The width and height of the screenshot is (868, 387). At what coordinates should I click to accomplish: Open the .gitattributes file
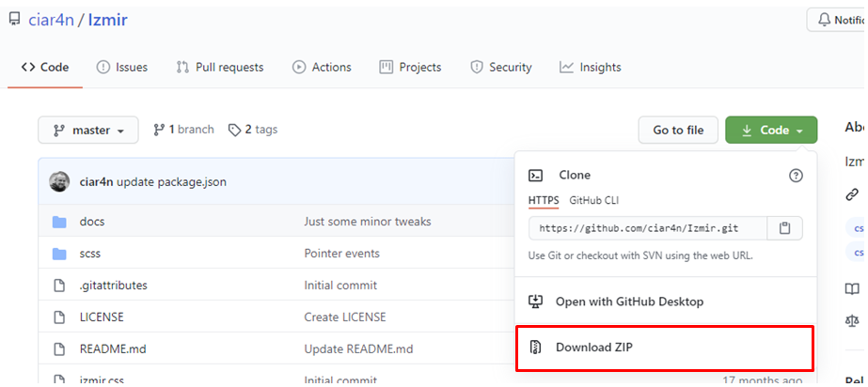[x=114, y=286]
